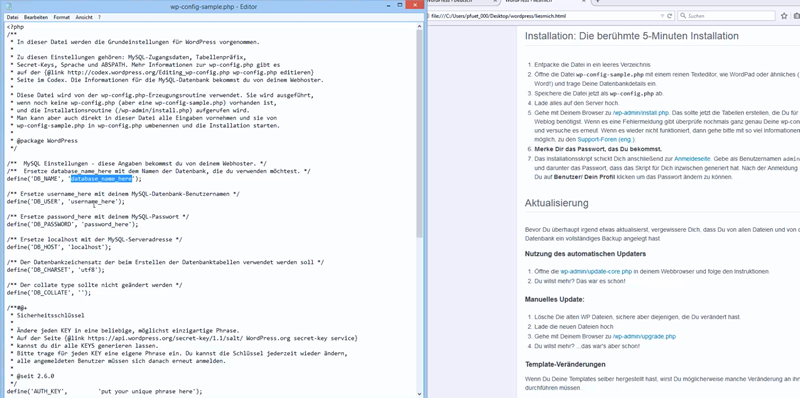Viewport: 800px width, 398px height.
Task: Click 'utf8' in the DB_CHARSET line
Action: [87, 270]
